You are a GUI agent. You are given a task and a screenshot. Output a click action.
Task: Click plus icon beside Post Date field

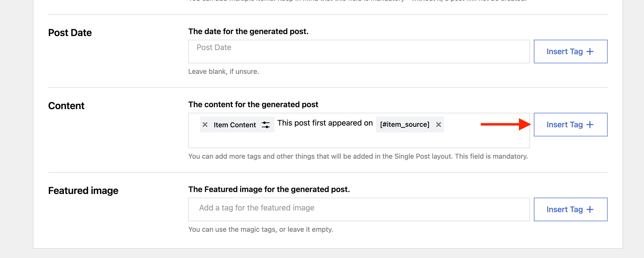click(590, 52)
